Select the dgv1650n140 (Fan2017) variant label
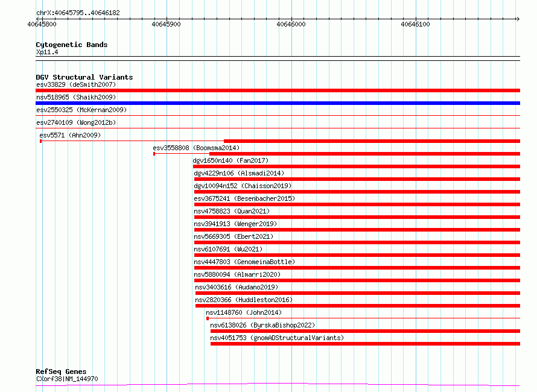This screenshot has width=537, height=392. [x=230, y=160]
